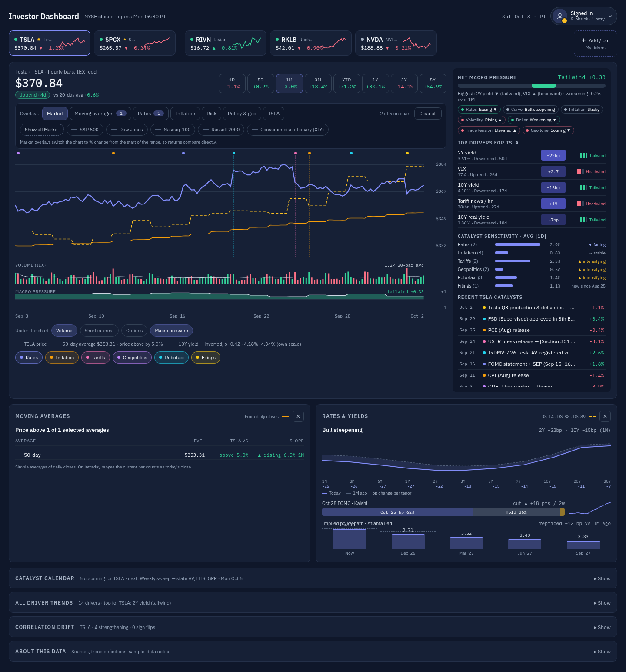Expand the Catalyst Calendar section
This screenshot has width=626, height=672.
click(x=313, y=578)
